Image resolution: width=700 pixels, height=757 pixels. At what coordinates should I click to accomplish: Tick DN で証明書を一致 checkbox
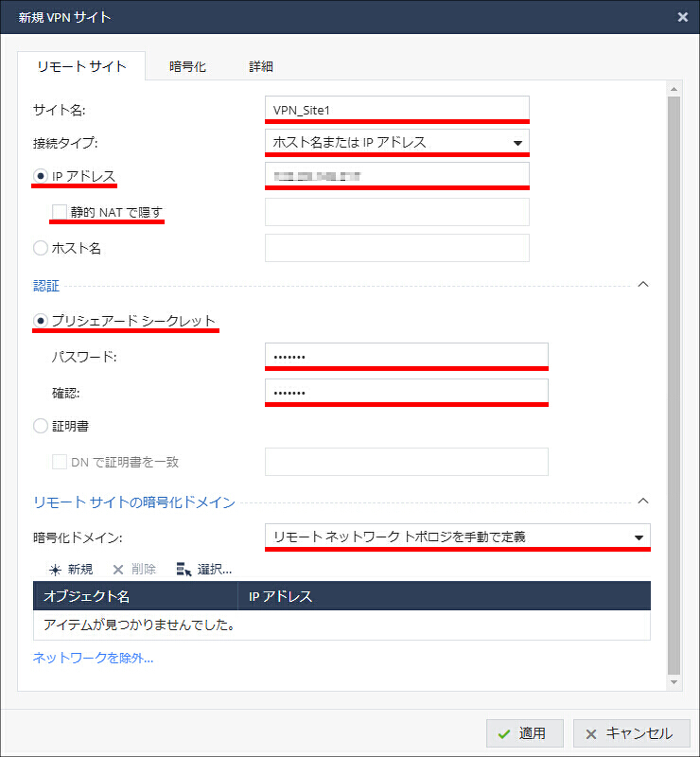coord(60,462)
